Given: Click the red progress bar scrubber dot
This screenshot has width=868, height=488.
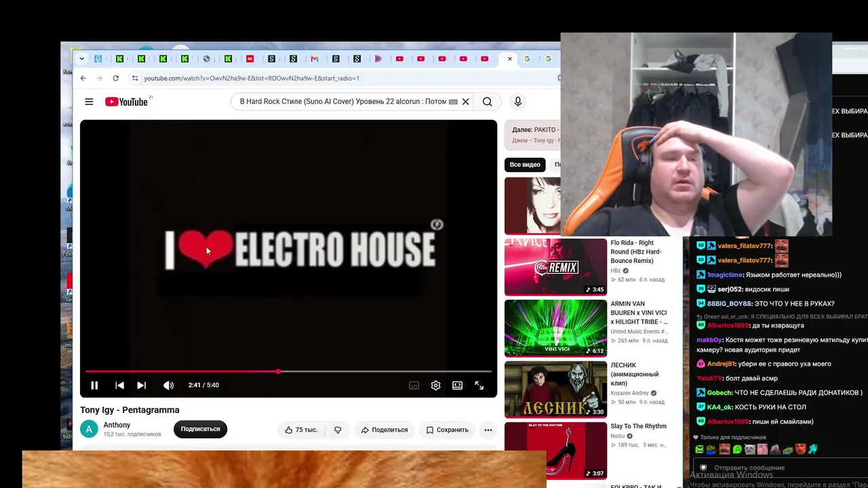Looking at the screenshot, I should [278, 371].
